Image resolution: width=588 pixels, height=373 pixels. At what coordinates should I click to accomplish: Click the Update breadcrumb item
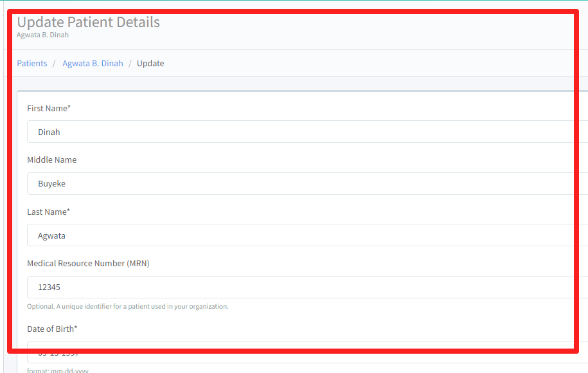tap(150, 64)
